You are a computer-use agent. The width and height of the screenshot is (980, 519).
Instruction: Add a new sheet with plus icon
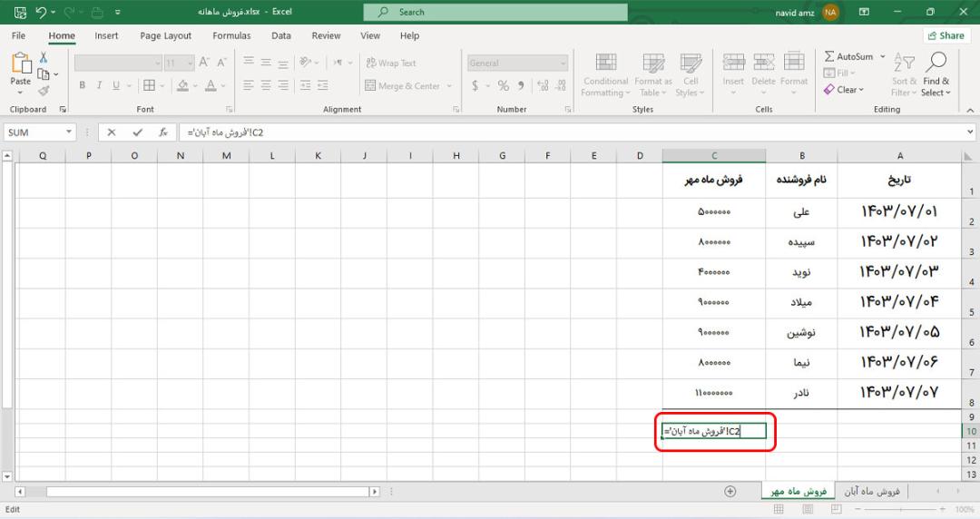tap(730, 492)
